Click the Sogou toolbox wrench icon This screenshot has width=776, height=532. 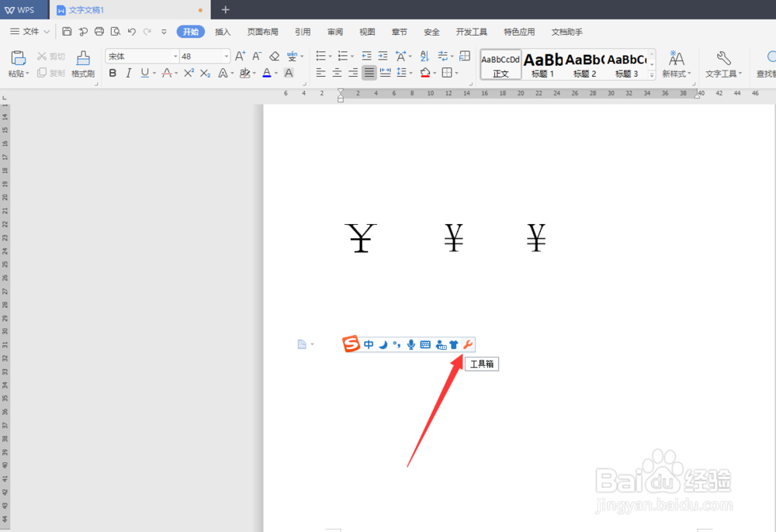(x=468, y=344)
